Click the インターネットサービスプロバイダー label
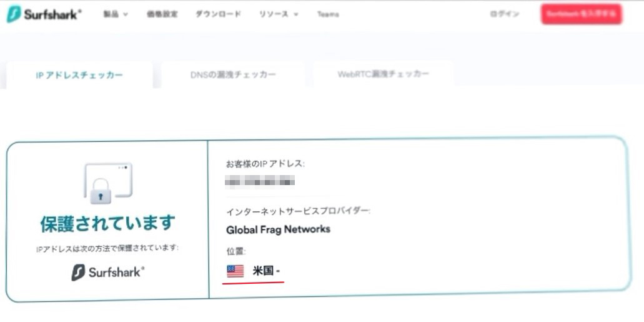This screenshot has width=644, height=322. pyautogui.click(x=299, y=212)
